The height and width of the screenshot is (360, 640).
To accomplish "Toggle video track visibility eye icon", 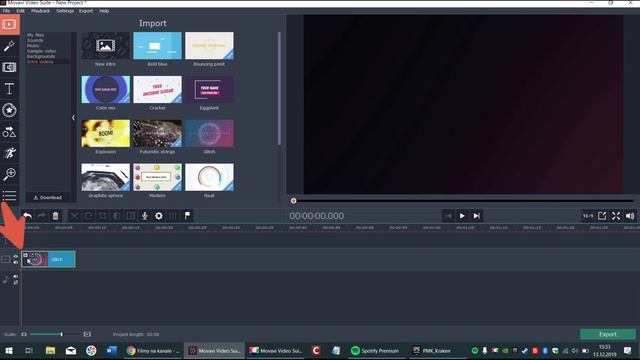I will pyautogui.click(x=16, y=257).
